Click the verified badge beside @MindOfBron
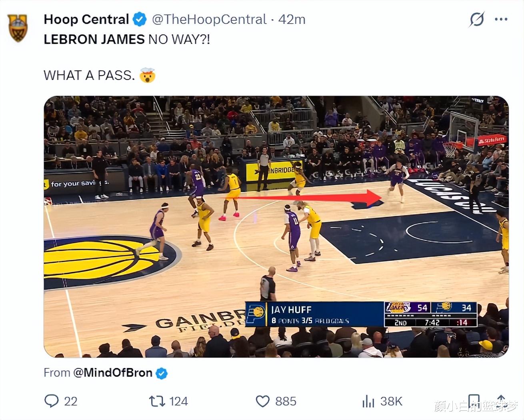Screen dimensions: 524x420 tap(162, 373)
